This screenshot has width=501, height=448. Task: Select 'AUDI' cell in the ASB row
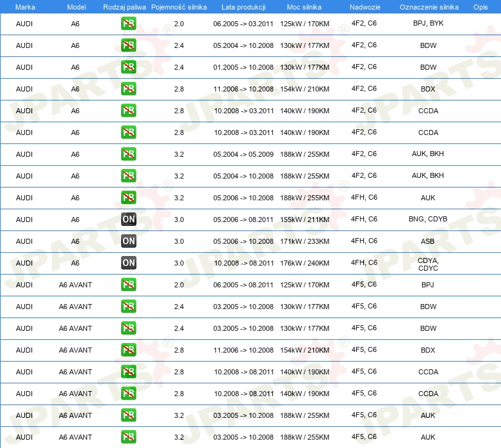coord(24,241)
